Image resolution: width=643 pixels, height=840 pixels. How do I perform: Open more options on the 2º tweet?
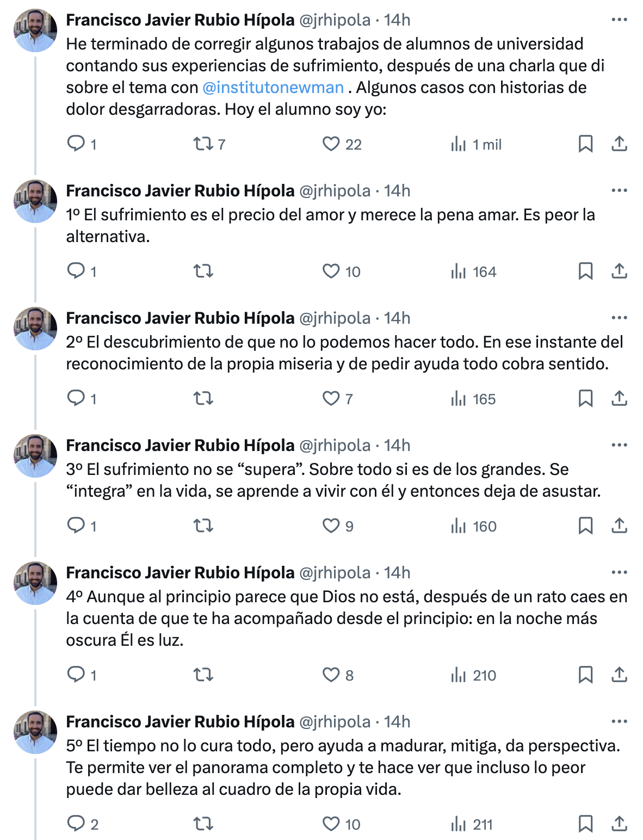click(619, 318)
